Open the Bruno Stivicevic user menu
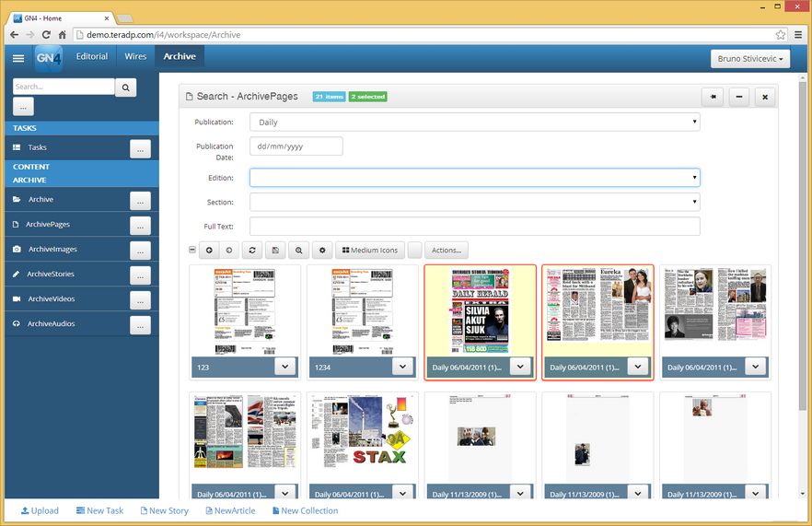This screenshot has height=526, width=812. (749, 59)
